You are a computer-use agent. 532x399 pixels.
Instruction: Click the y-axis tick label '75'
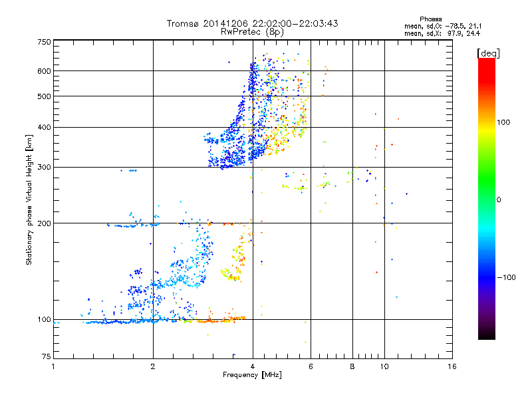[x=47, y=356]
